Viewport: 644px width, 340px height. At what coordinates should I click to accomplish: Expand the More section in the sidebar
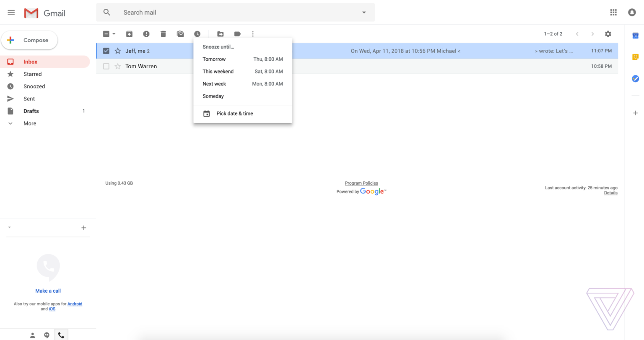tap(29, 123)
